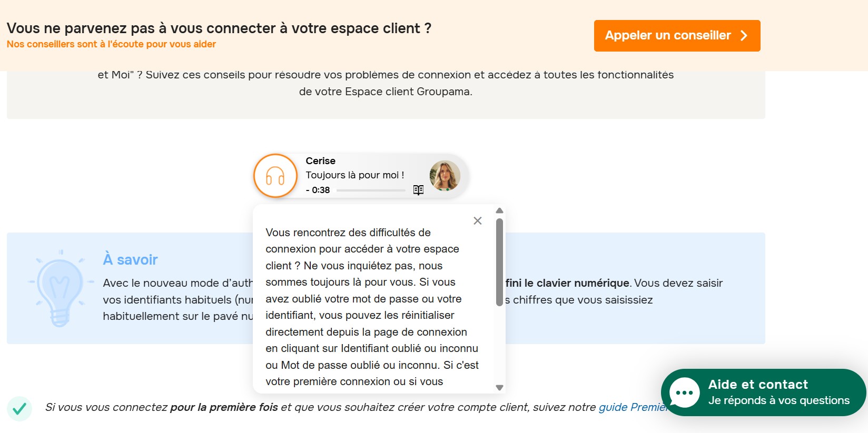This screenshot has width=868, height=433.
Task: Click the chat bubble icon
Action: pyautogui.click(x=684, y=392)
